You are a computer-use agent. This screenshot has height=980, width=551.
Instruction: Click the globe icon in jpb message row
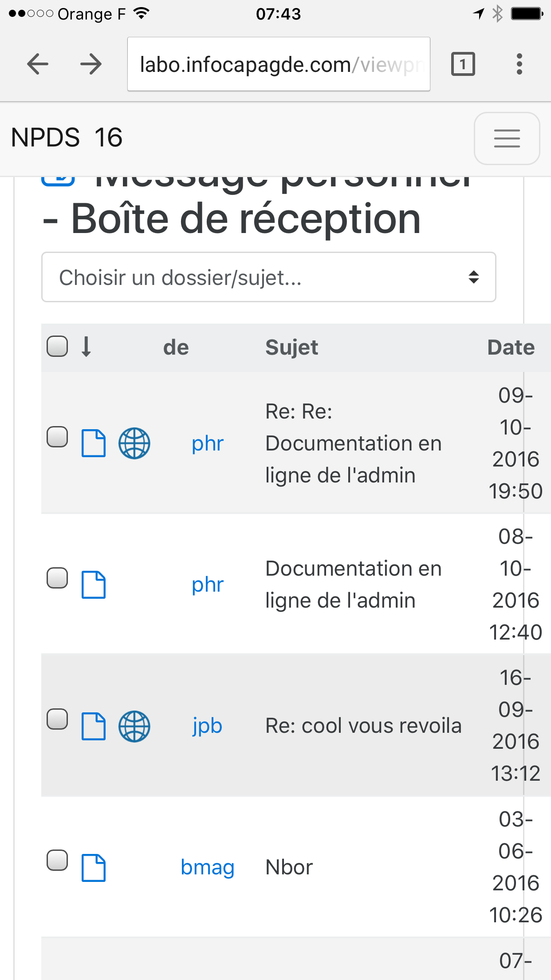pos(134,726)
